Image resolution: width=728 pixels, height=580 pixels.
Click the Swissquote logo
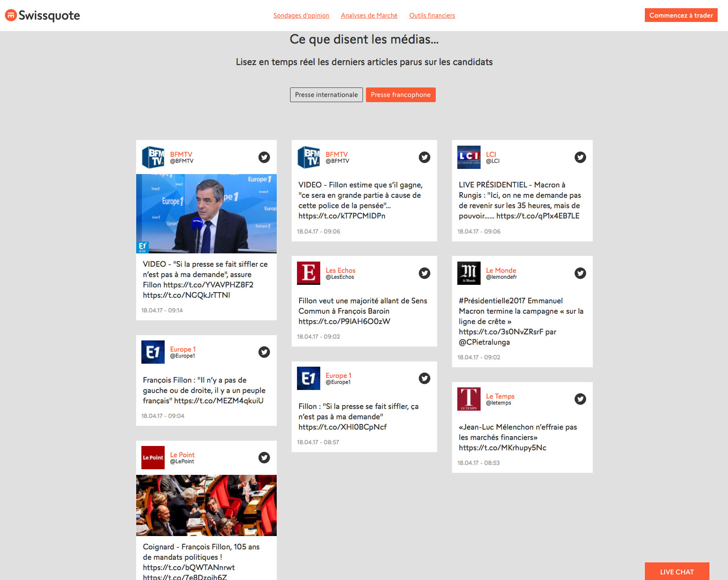click(42, 16)
